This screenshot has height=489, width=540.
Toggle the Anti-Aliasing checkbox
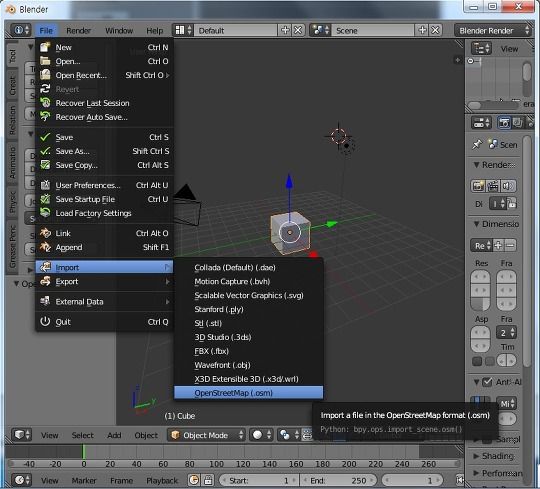[487, 382]
